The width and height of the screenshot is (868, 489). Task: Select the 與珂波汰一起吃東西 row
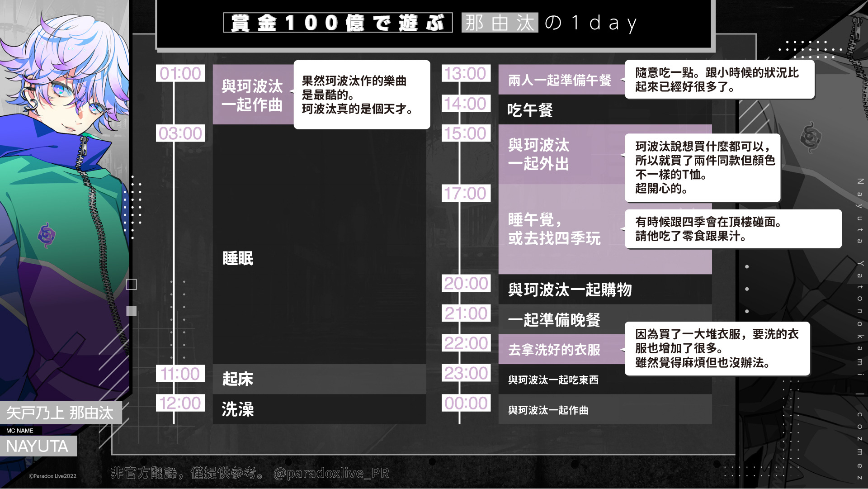point(605,379)
